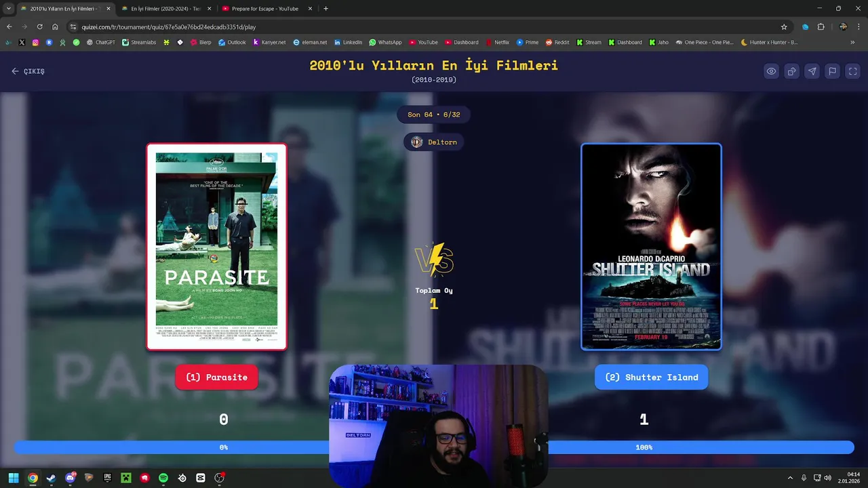Viewport: 868px width, 488px height.
Task: Click the microphone icon in system tray
Action: (804, 478)
